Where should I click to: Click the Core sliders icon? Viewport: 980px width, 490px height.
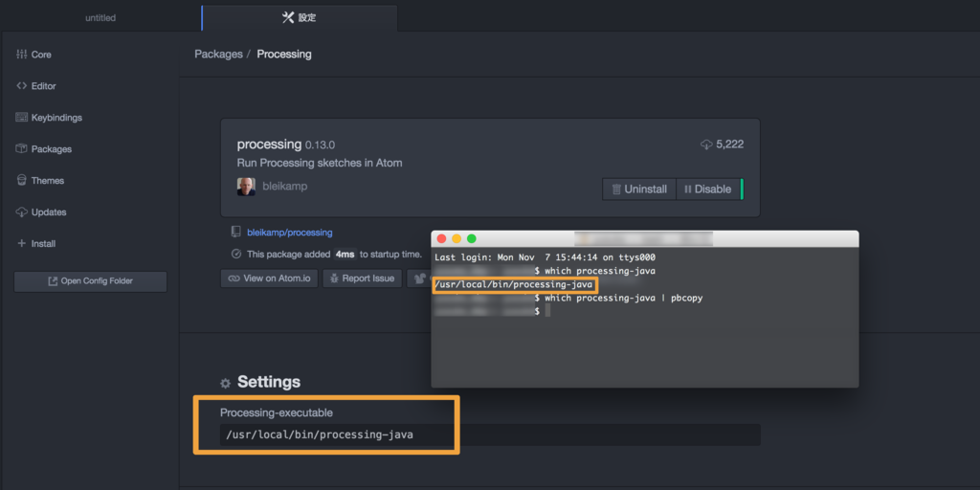click(x=21, y=55)
